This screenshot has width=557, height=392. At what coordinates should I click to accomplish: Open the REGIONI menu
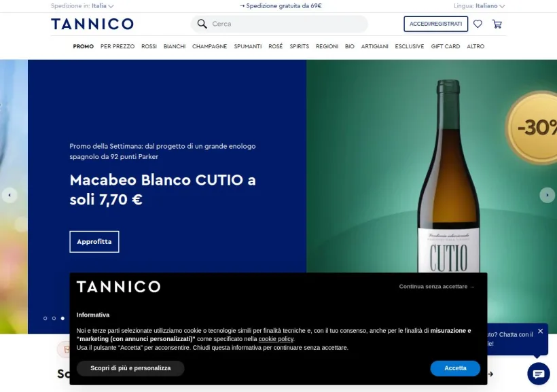[x=327, y=46]
